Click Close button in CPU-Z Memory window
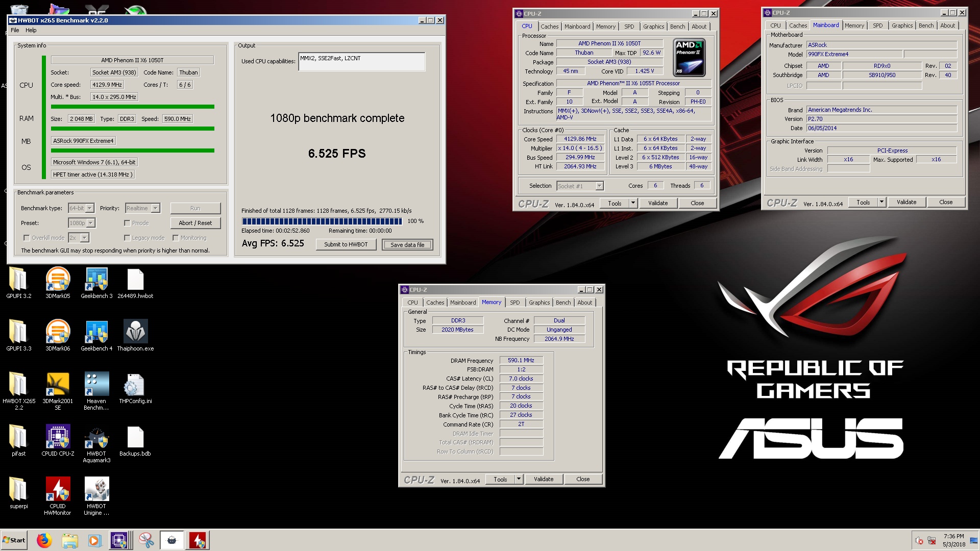Image resolution: width=980 pixels, height=551 pixels. 583,479
